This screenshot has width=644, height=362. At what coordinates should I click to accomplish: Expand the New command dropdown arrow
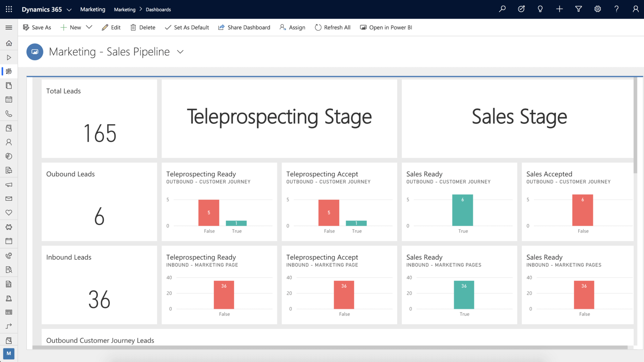[x=89, y=27]
